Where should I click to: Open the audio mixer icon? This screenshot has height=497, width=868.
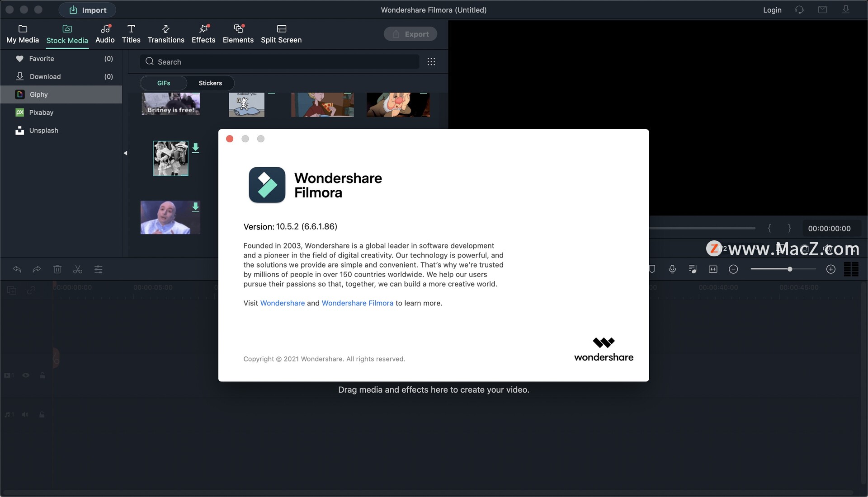coord(693,269)
